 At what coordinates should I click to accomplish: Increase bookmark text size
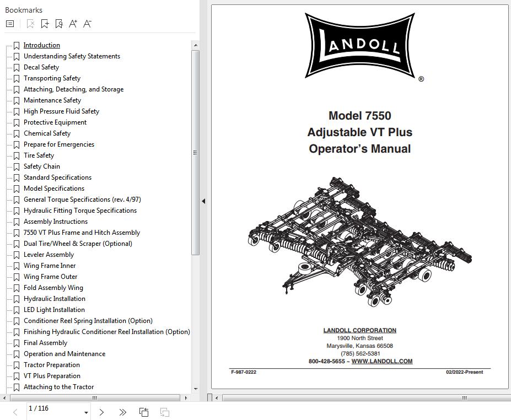(x=73, y=24)
